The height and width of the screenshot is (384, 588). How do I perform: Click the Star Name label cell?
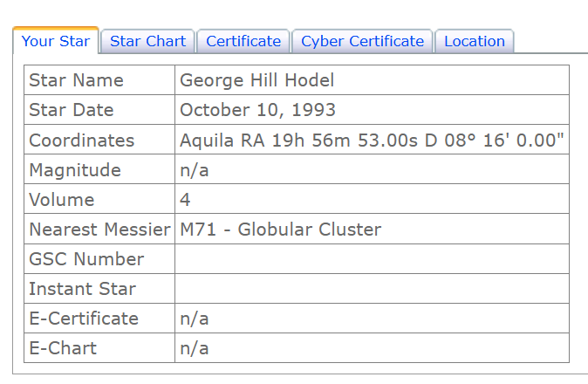pos(76,80)
